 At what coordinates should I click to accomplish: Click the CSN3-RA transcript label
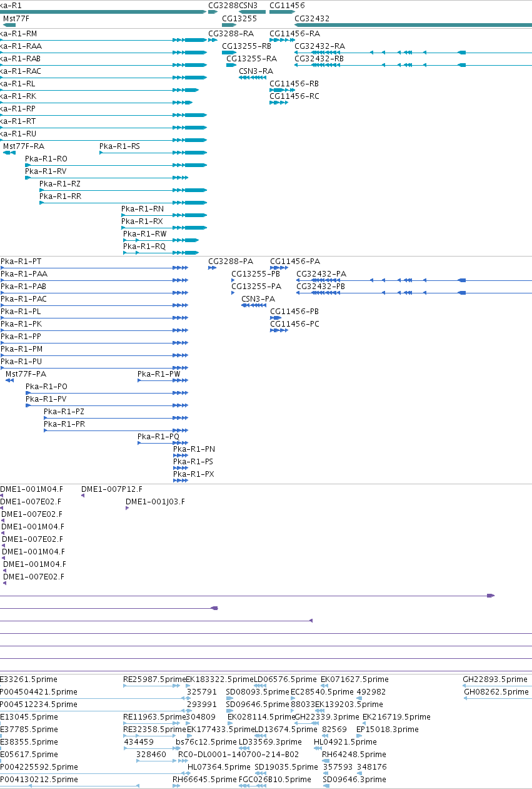pyautogui.click(x=256, y=71)
